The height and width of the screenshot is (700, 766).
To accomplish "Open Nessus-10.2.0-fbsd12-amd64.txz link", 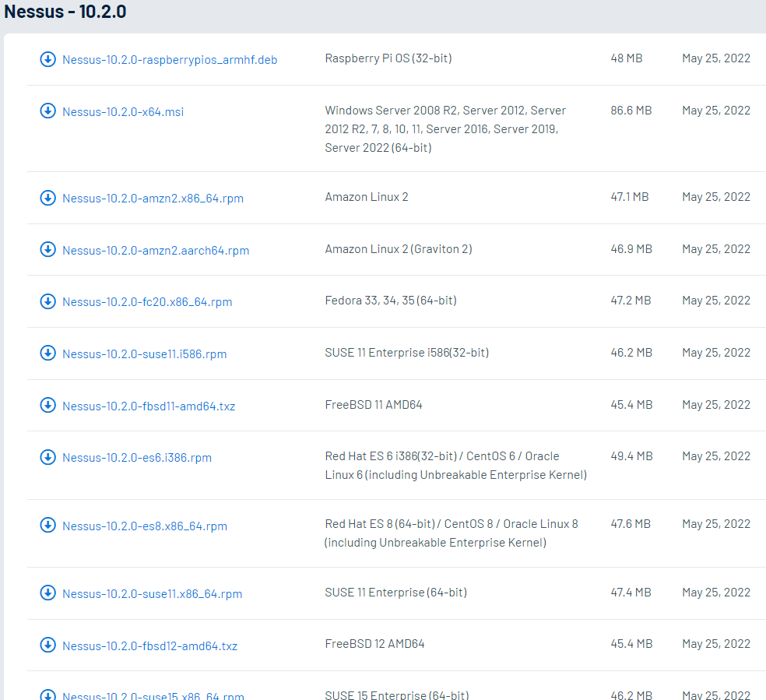I will (150, 645).
